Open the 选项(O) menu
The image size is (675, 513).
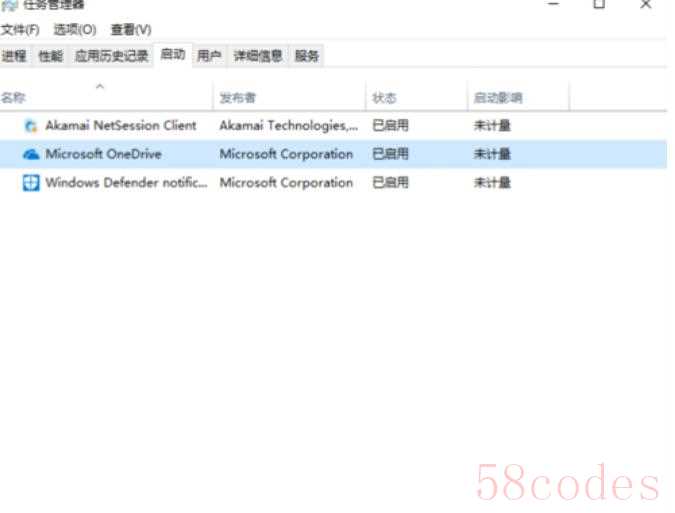coord(75,30)
